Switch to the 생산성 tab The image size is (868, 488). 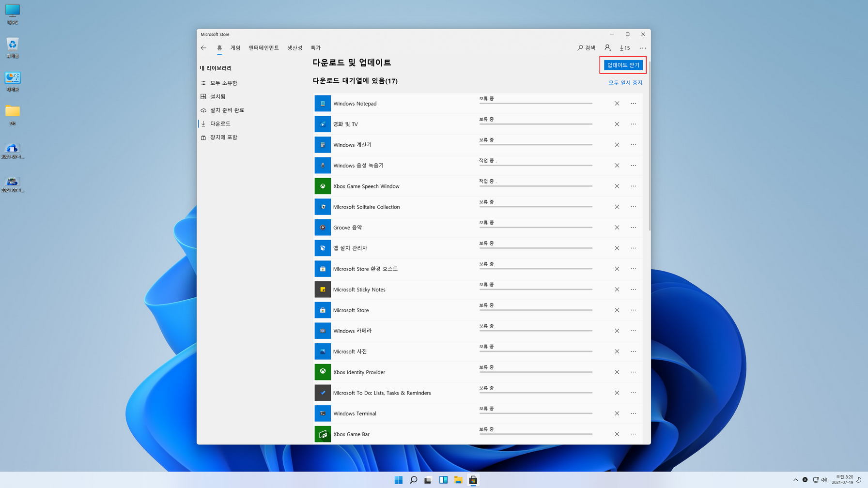pos(294,48)
